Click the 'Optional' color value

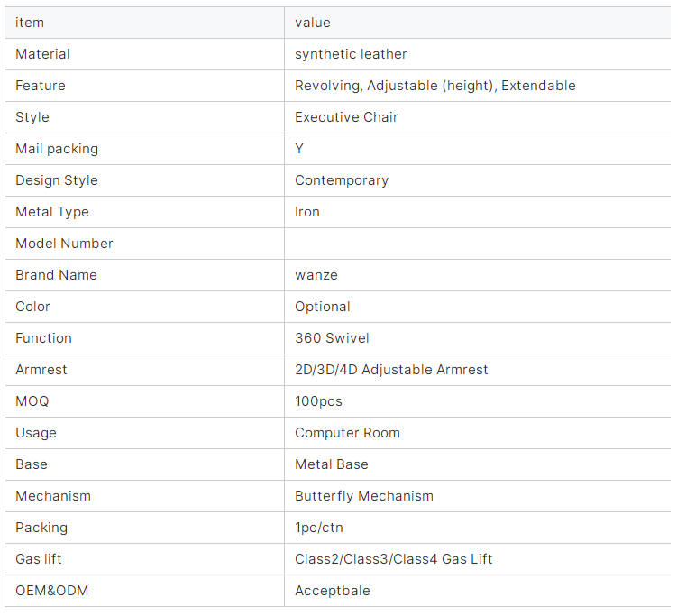tap(323, 307)
